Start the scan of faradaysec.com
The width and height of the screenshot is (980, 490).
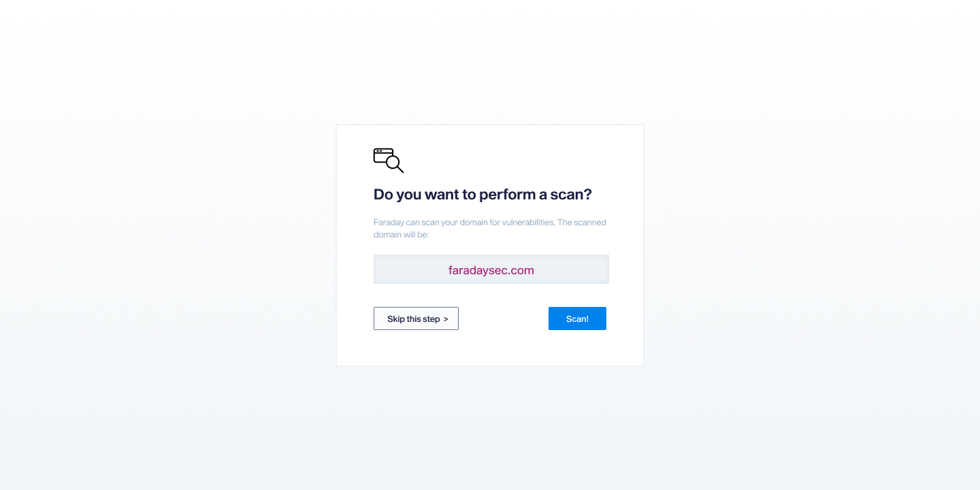pos(577,318)
